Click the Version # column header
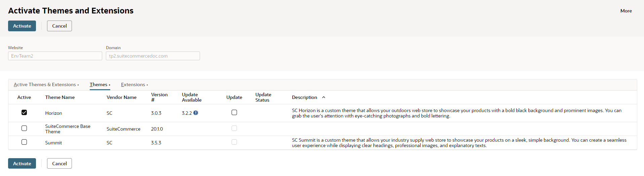 click(x=159, y=97)
